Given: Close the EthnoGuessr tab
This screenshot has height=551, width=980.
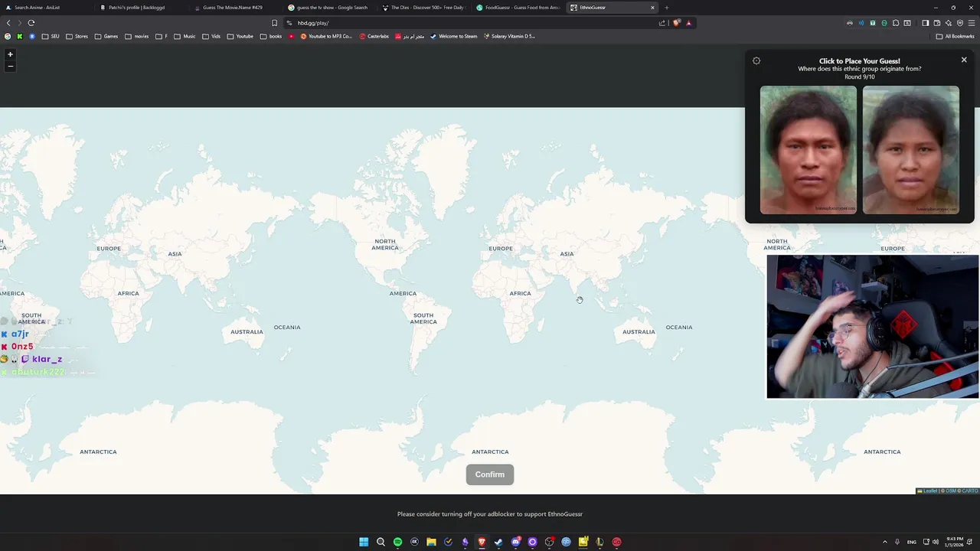Looking at the screenshot, I should coord(652,8).
